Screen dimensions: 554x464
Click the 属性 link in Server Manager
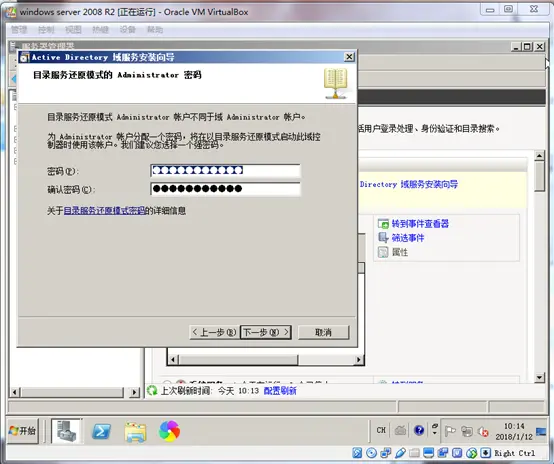[x=400, y=252]
